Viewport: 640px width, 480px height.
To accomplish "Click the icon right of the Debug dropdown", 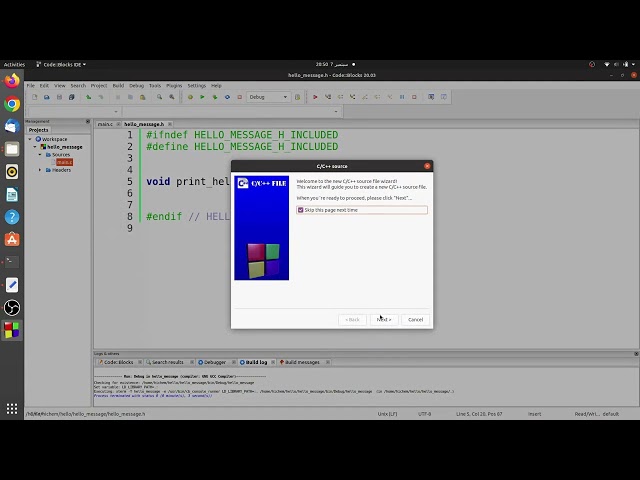I will tap(298, 97).
